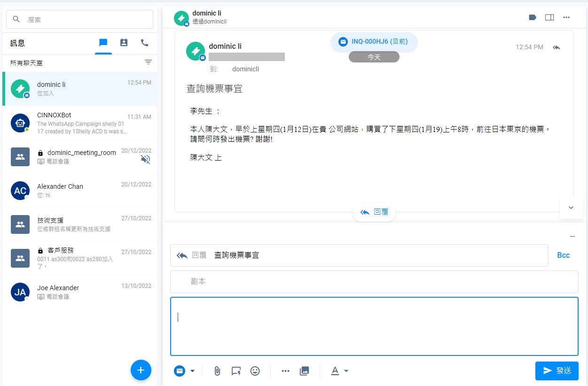
Task: Click the 回覆 reply button below email
Action: coord(374,212)
